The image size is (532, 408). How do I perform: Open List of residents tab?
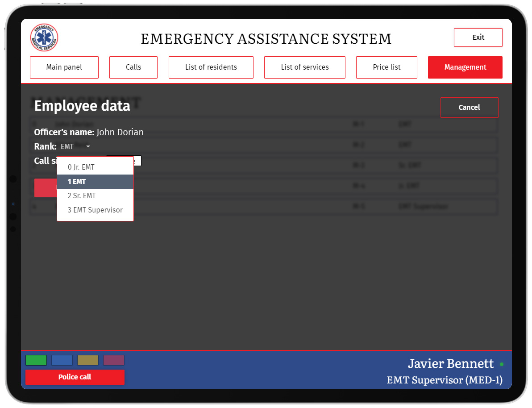[x=211, y=67]
